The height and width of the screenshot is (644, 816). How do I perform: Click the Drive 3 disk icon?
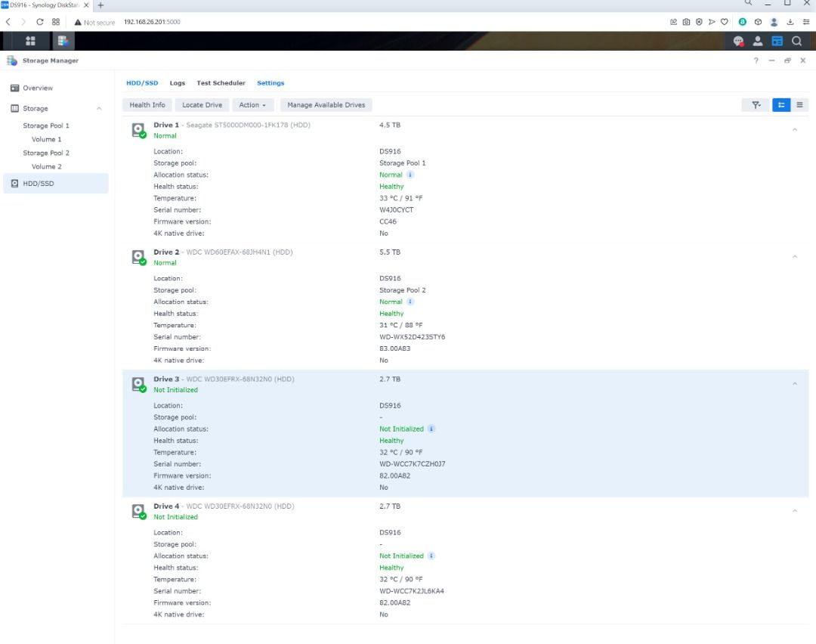138,384
